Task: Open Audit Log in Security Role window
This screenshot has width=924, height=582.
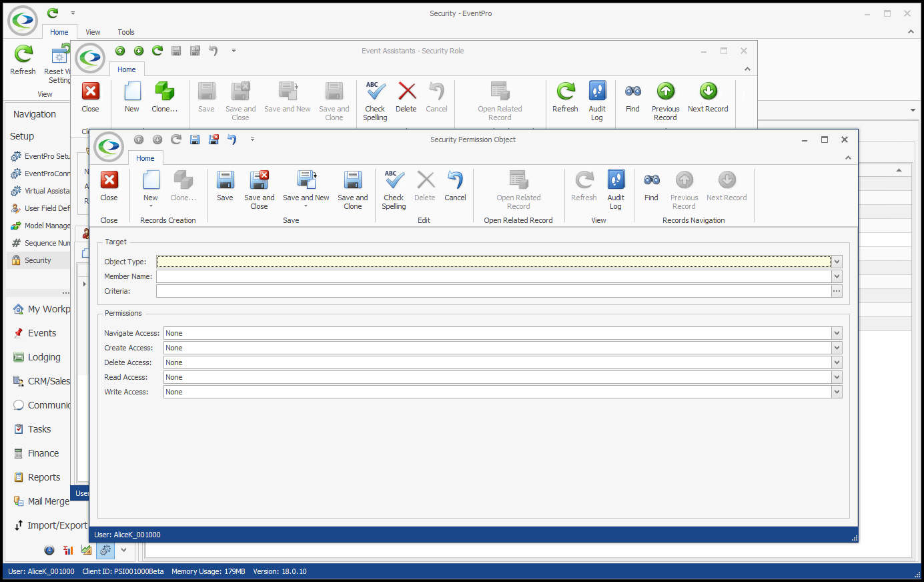Action: click(x=597, y=101)
